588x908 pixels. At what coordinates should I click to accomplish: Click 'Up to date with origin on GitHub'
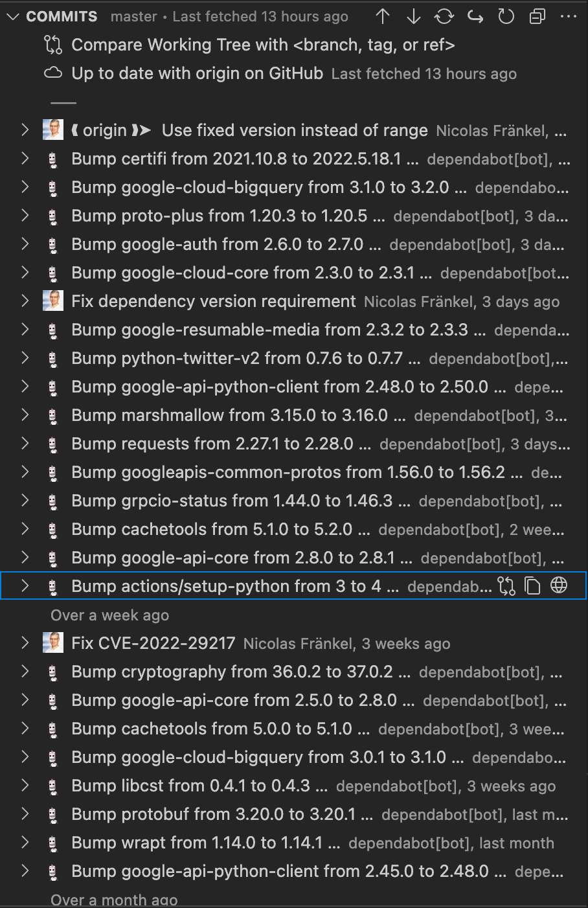[x=197, y=74]
